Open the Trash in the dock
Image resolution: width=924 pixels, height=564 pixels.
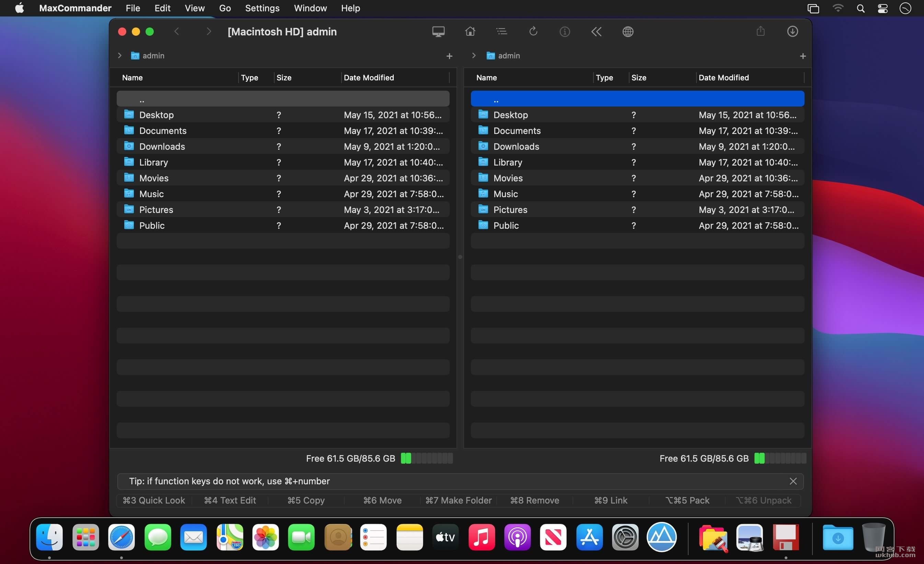click(874, 537)
